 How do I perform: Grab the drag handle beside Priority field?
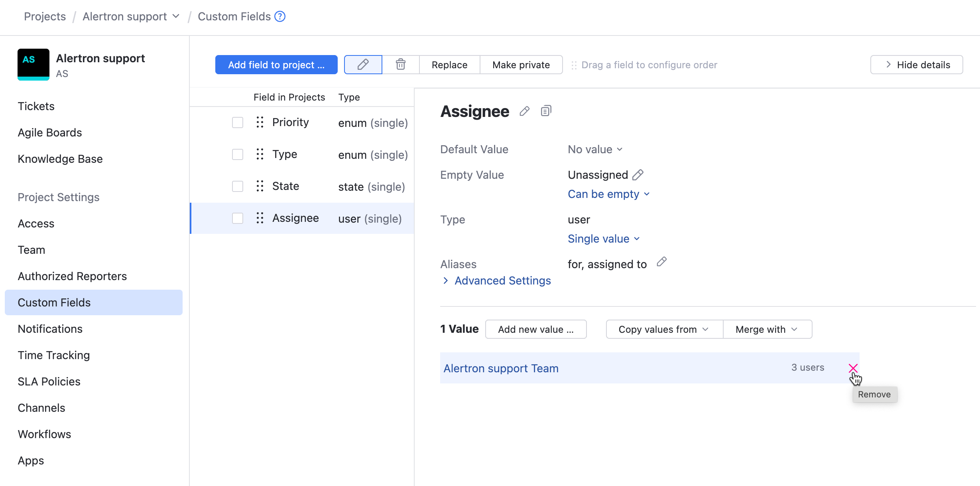point(260,122)
